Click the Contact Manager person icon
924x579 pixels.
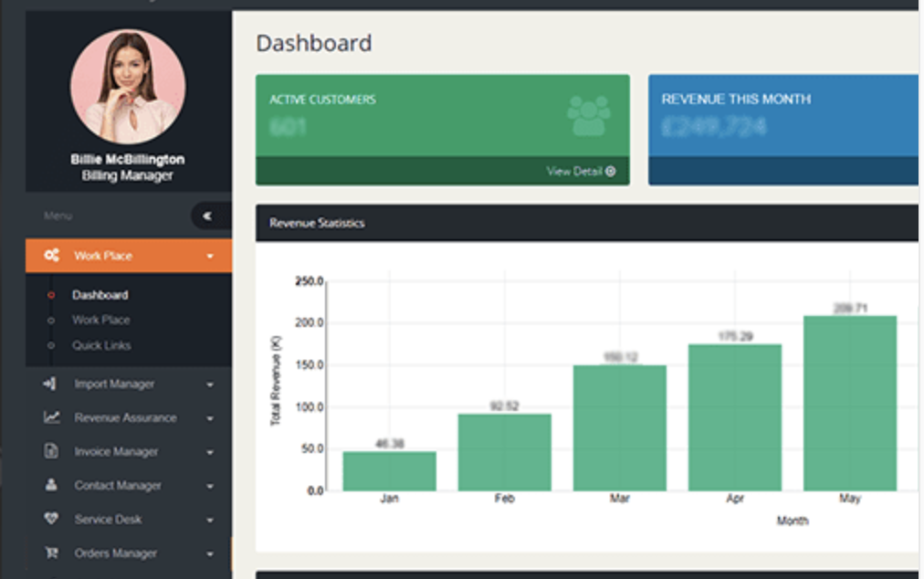pos(51,486)
